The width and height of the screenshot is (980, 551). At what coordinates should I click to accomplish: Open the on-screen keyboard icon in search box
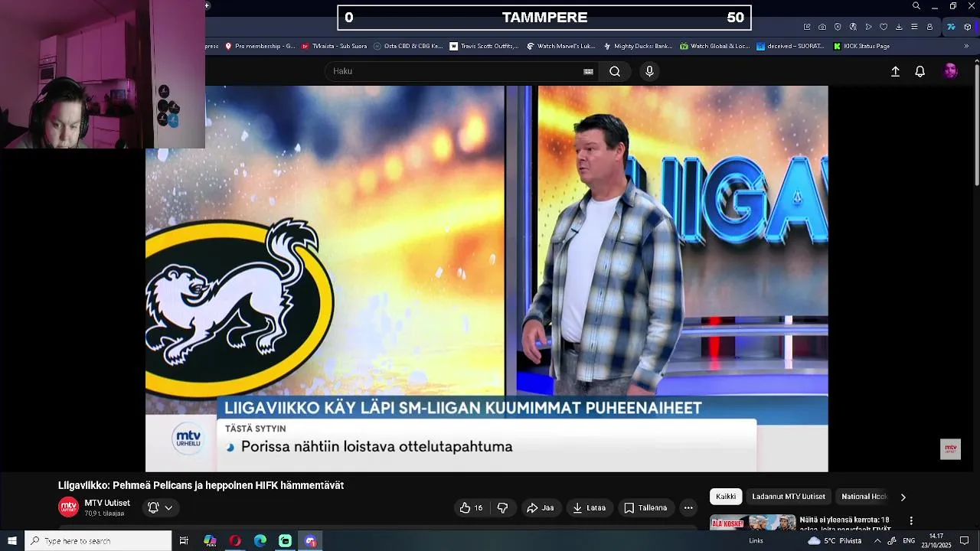coord(588,71)
